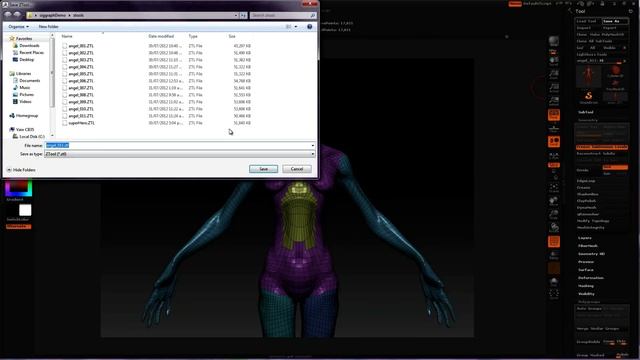The height and width of the screenshot is (360, 640).
Task: Select the SimpleBrush tool icon
Action: 588,97
